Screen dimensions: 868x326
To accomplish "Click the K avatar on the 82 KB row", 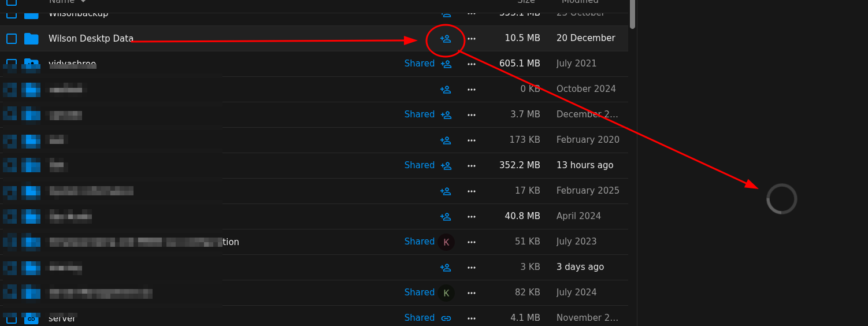I will click(446, 293).
